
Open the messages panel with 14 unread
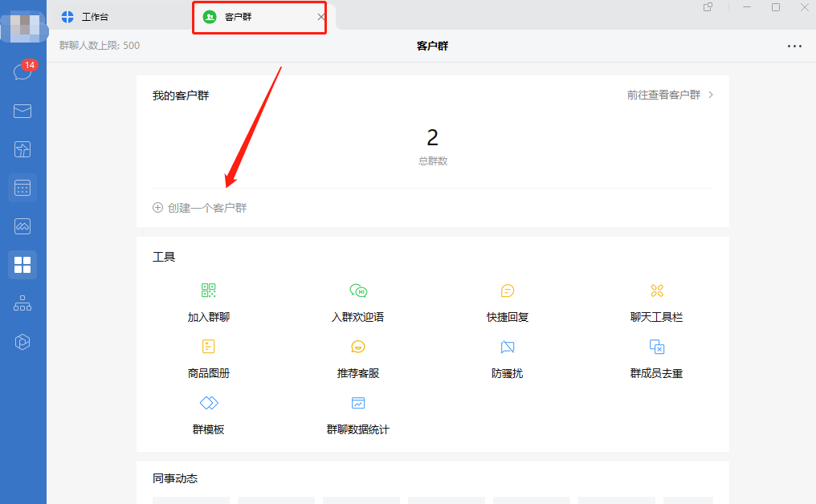(x=22, y=72)
